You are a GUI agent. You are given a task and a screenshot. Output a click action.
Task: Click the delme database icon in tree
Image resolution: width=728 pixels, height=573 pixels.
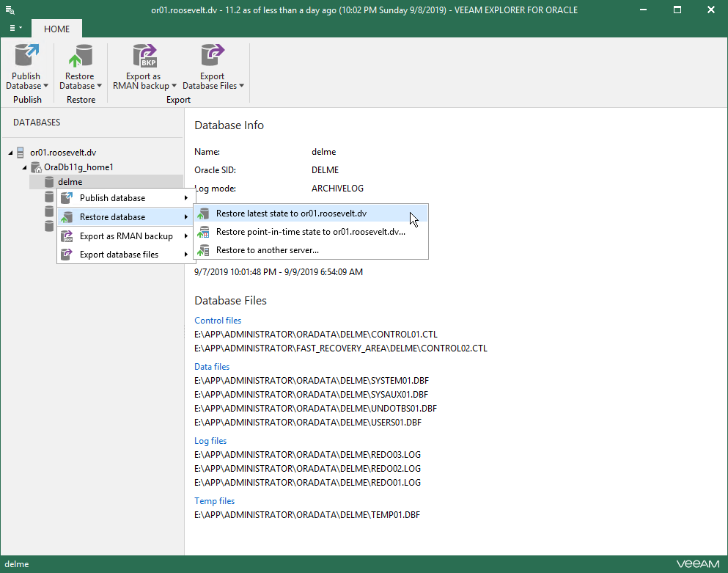[x=49, y=182]
